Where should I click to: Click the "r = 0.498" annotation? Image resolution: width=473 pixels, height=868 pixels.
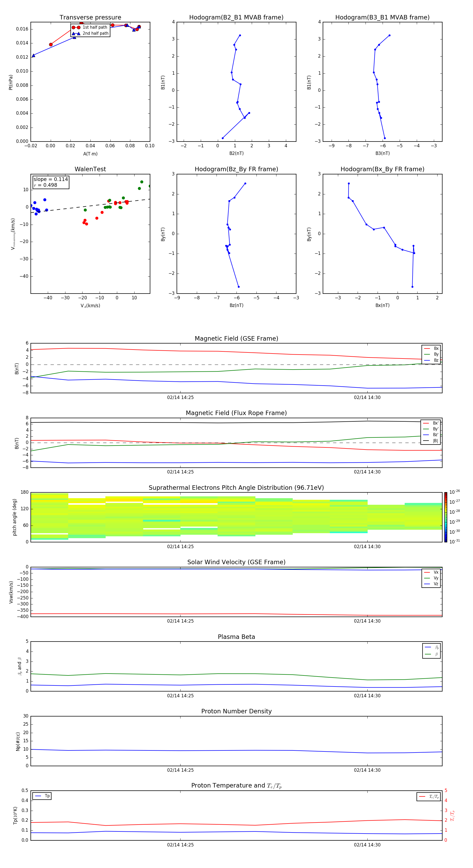pyautogui.click(x=45, y=185)
